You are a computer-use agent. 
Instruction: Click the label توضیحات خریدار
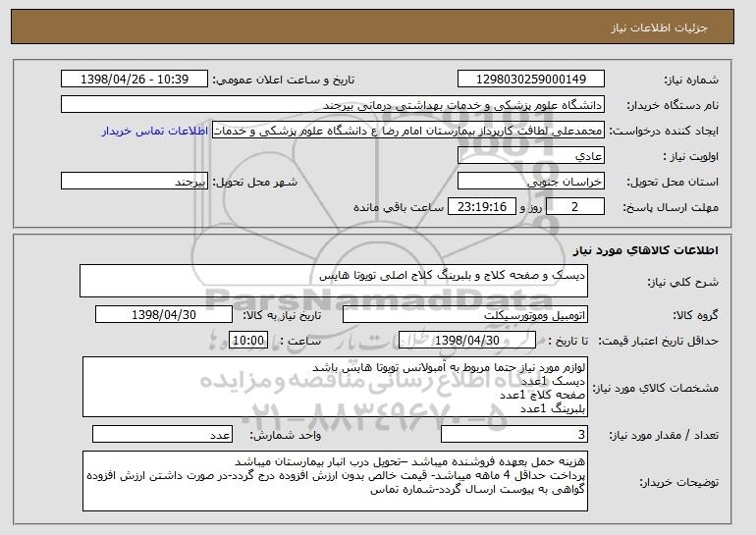coord(678,482)
